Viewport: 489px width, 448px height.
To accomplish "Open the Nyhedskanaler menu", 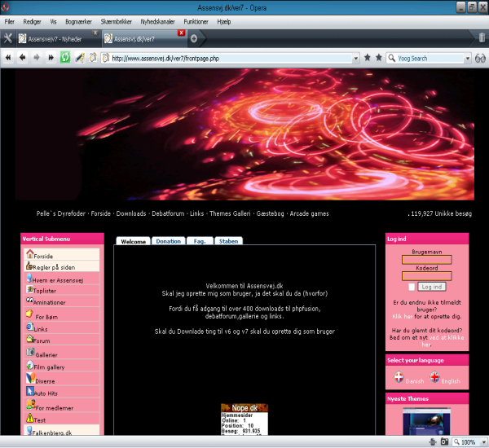I will [157, 21].
